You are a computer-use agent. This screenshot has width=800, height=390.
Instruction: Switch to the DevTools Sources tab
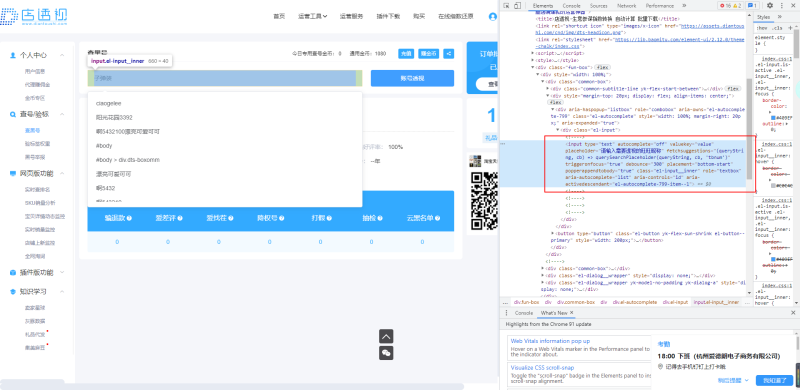[x=598, y=6]
